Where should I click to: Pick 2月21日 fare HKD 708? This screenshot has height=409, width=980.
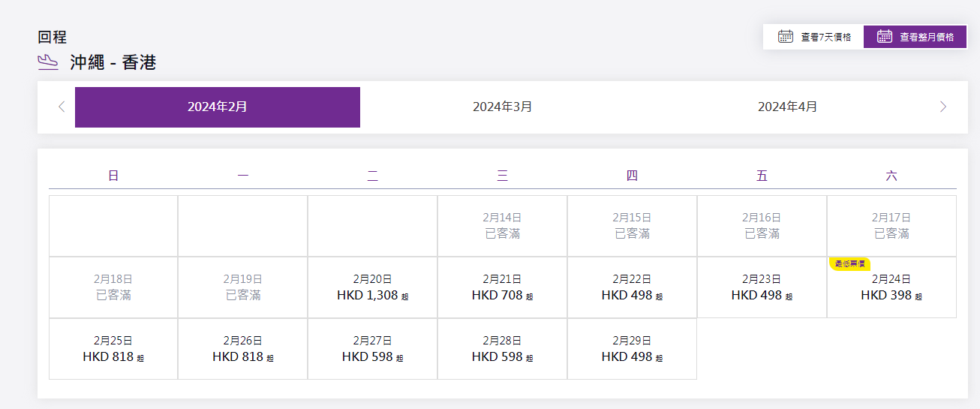(x=502, y=288)
